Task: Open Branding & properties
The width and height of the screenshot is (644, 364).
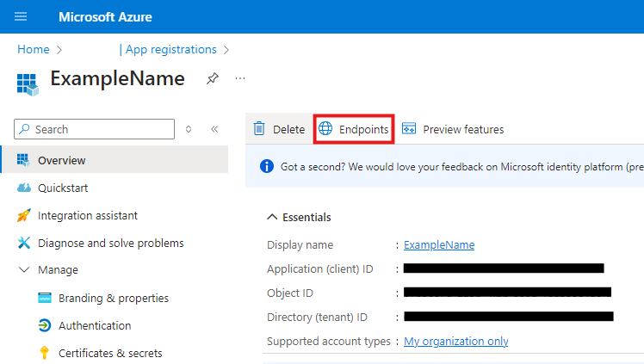Action: click(114, 298)
